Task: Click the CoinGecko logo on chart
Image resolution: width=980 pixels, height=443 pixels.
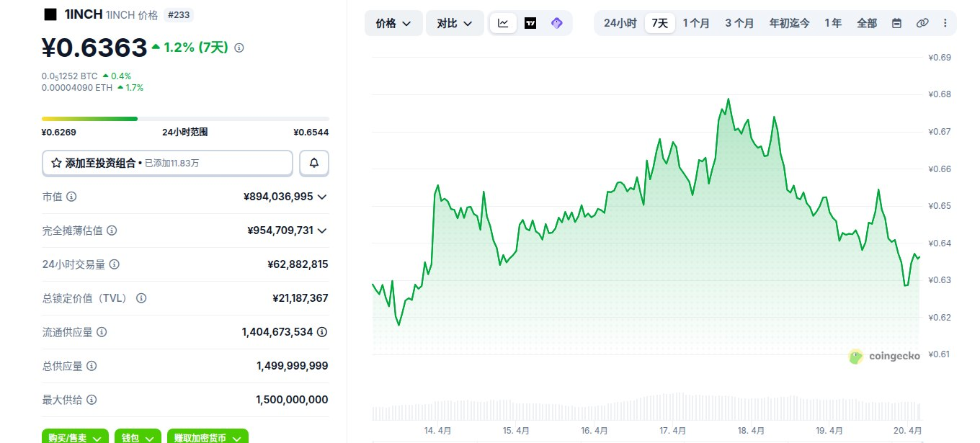Action: point(885,356)
